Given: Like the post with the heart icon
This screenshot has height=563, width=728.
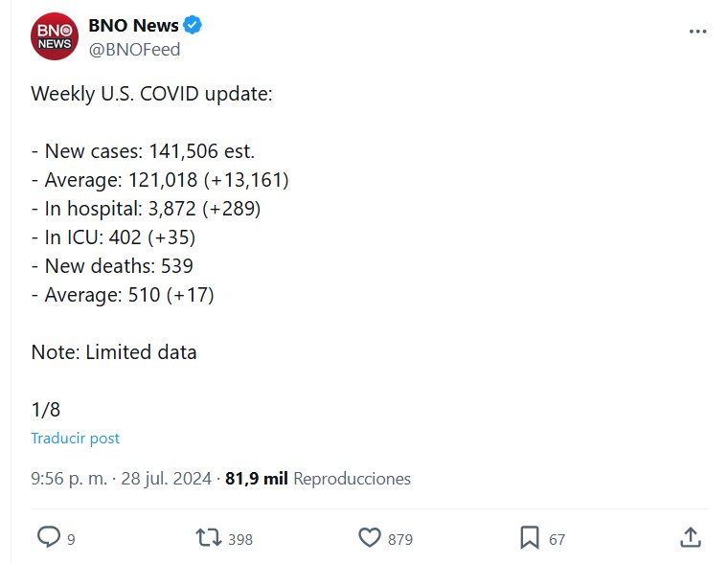Looking at the screenshot, I should 369,538.
